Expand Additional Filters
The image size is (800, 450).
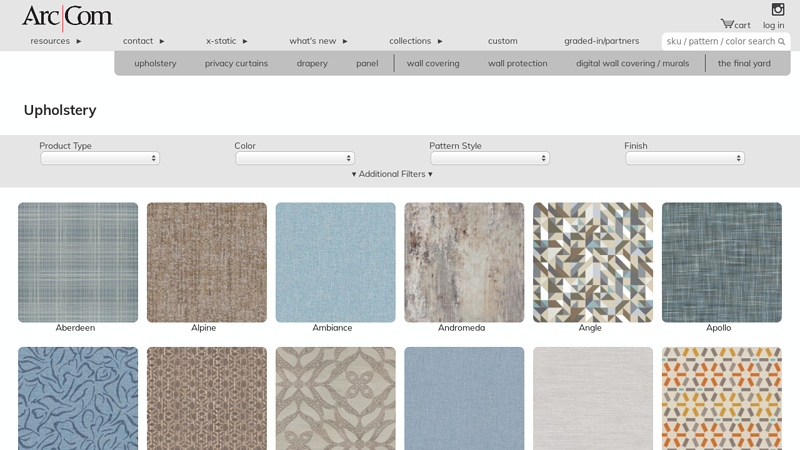392,174
